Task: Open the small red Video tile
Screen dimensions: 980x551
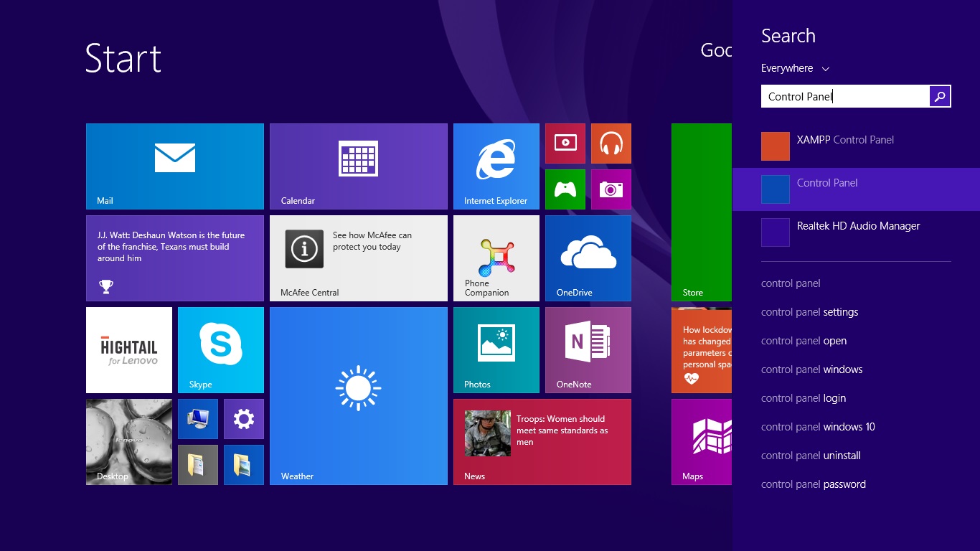Action: 565,143
